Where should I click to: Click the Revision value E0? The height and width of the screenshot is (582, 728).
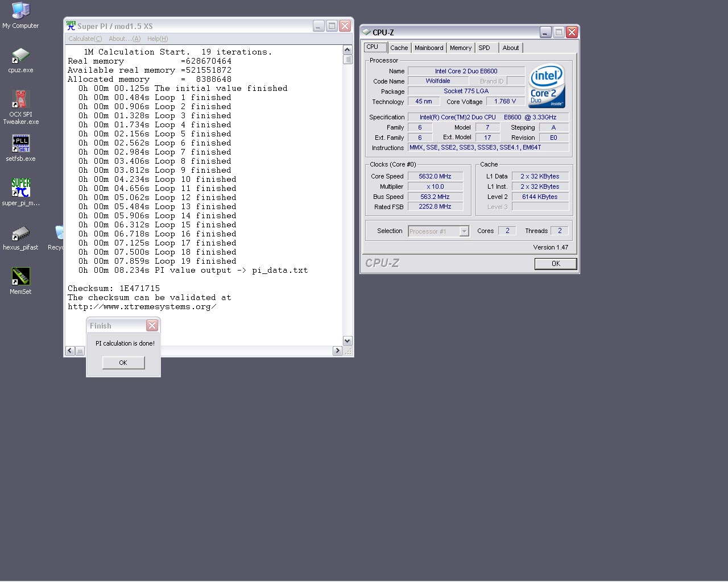(x=553, y=138)
